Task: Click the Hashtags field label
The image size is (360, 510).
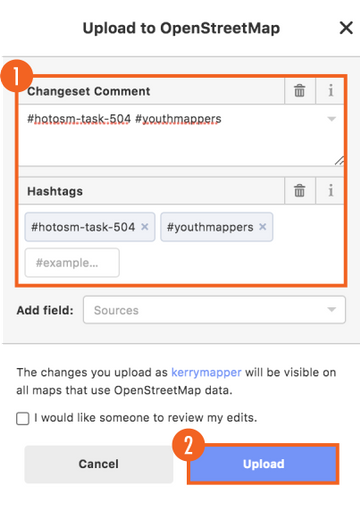Action: (55, 191)
